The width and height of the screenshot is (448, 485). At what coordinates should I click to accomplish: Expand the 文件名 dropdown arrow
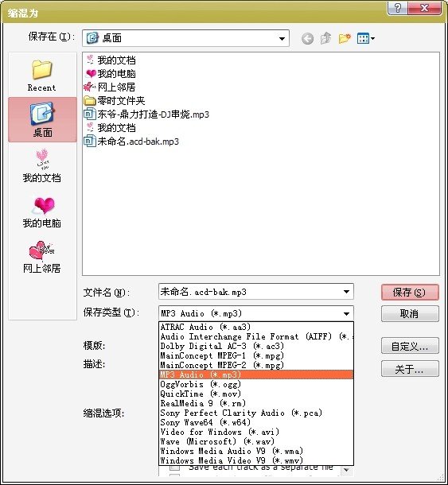pos(346,292)
